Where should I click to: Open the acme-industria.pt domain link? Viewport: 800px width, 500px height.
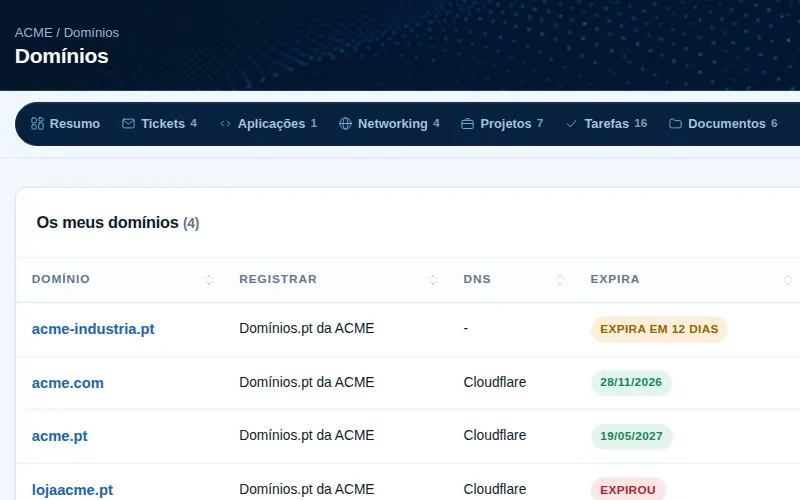[x=93, y=329]
